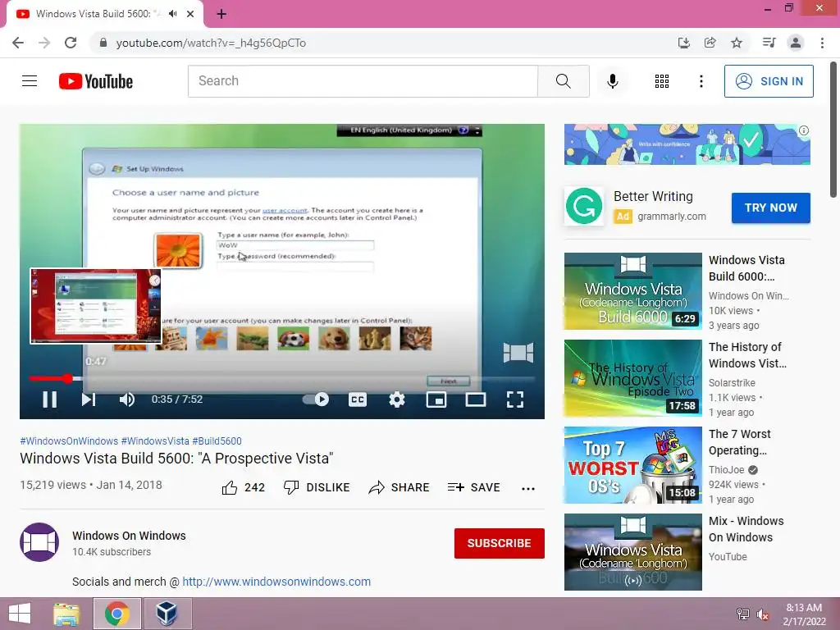
Task: Enable theater mode
Action: (x=476, y=399)
